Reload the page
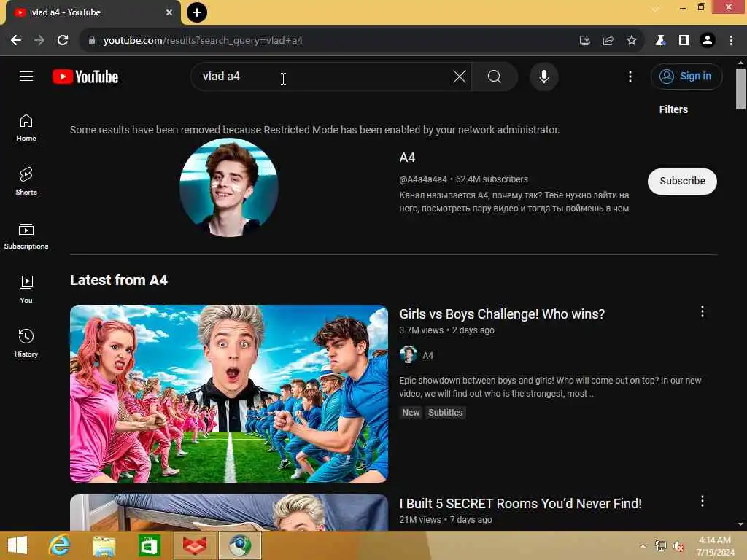The image size is (747, 560). point(63,41)
